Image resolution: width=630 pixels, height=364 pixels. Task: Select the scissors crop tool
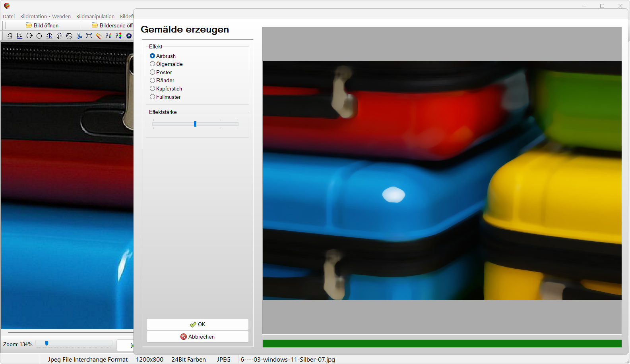point(79,36)
